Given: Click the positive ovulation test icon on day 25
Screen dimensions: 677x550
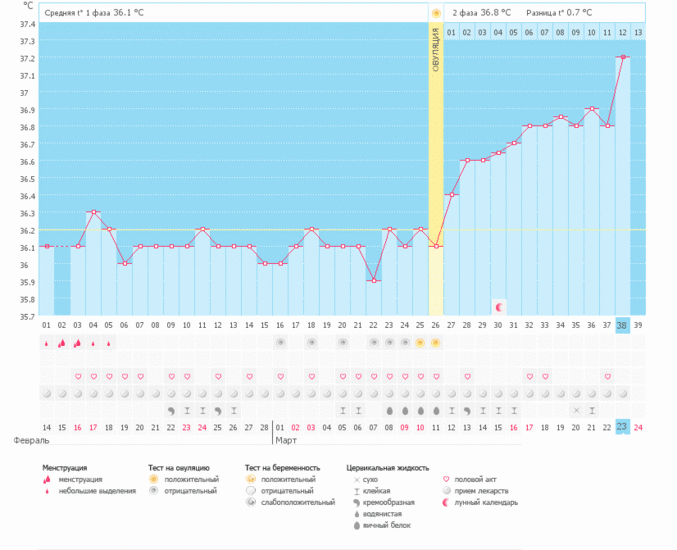Looking at the screenshot, I should coord(420,343).
